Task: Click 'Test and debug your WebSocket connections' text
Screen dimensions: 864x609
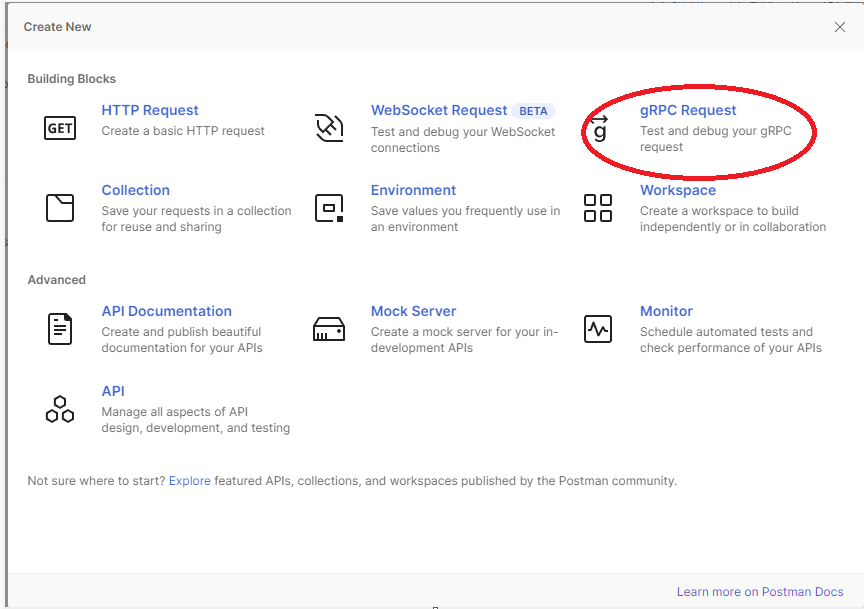Action: [x=463, y=139]
